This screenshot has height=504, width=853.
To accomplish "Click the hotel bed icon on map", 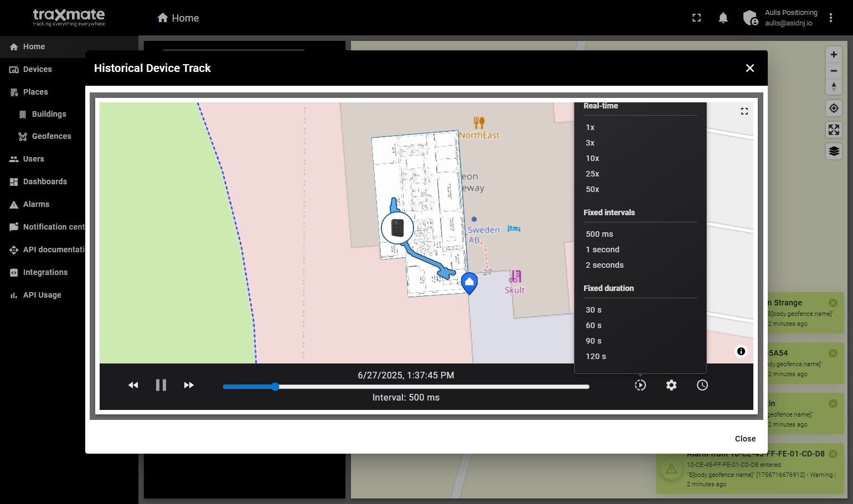I will 514,228.
